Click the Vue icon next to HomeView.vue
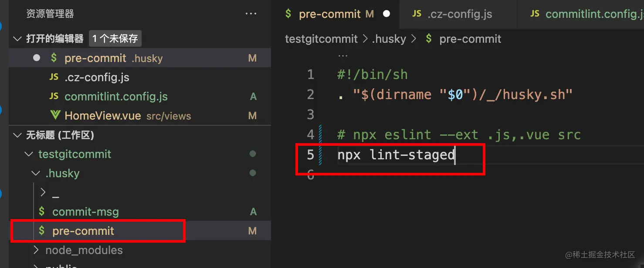 point(55,116)
